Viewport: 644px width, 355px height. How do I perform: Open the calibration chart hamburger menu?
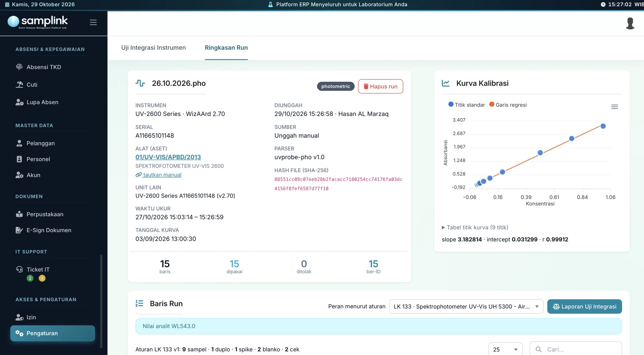pyautogui.click(x=614, y=107)
